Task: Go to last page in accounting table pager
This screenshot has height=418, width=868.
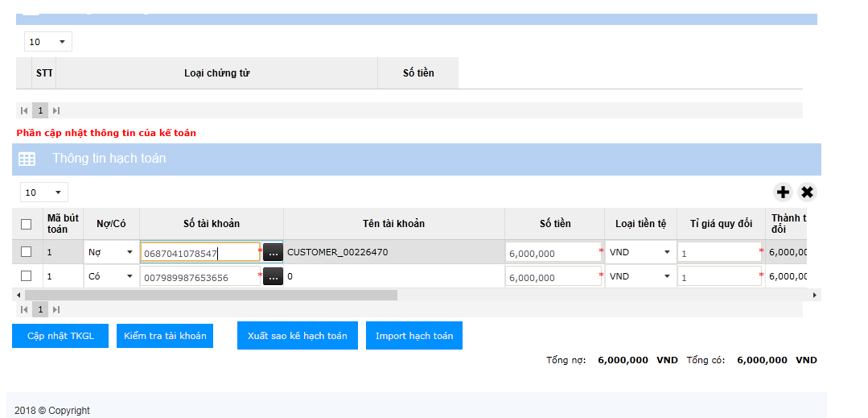Action: click(56, 310)
